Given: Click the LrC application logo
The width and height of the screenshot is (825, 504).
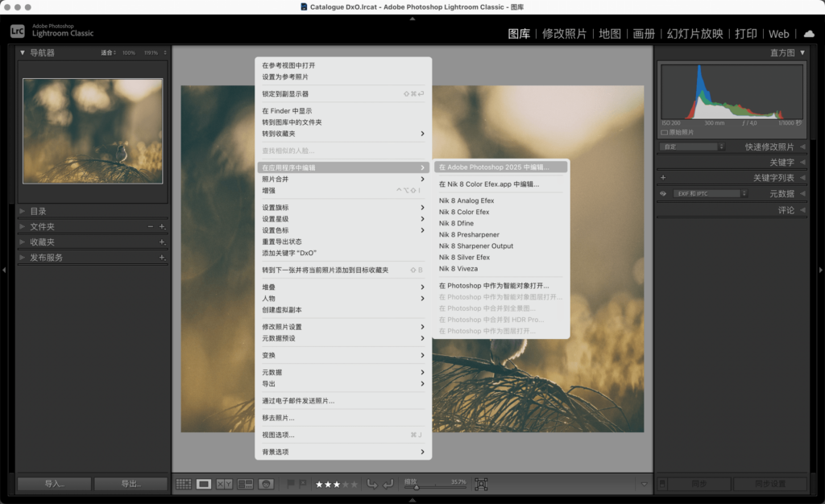Looking at the screenshot, I should [18, 31].
